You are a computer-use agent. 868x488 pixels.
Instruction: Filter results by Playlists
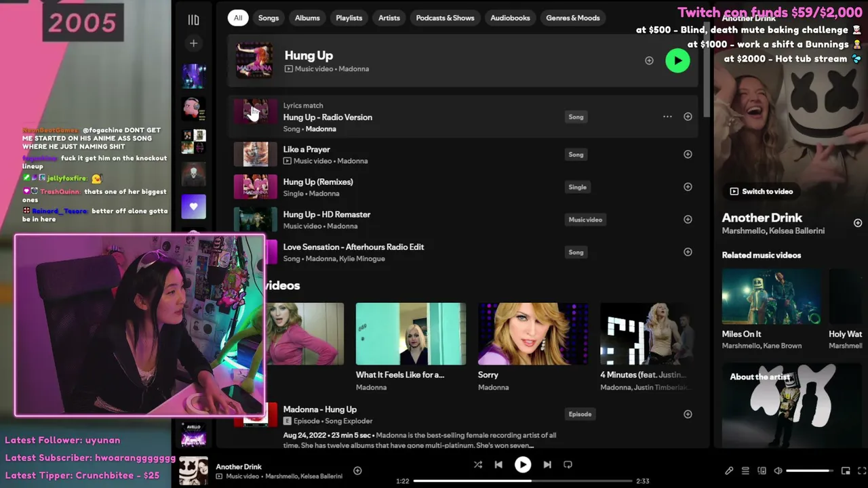click(x=349, y=18)
